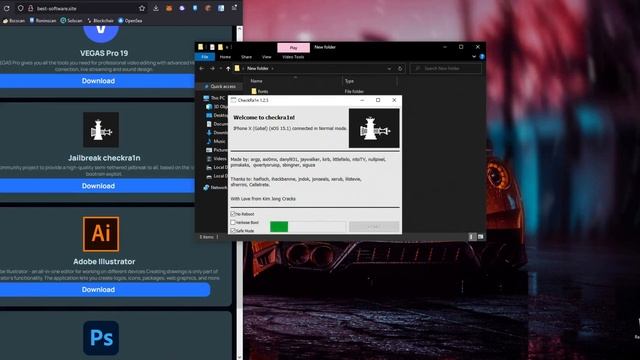Open the Video Tools tab in Explorer
This screenshot has height=360, width=640.
pyautogui.click(x=293, y=57)
